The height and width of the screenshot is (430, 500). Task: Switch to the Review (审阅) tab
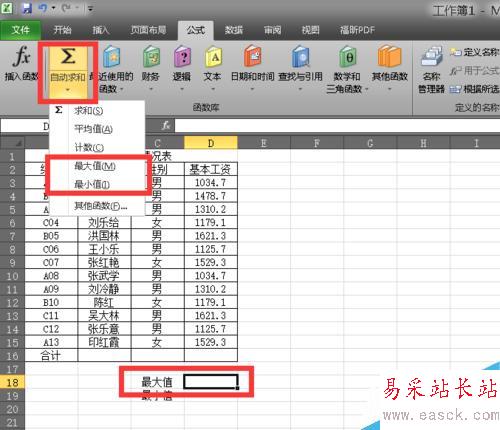[x=272, y=30]
